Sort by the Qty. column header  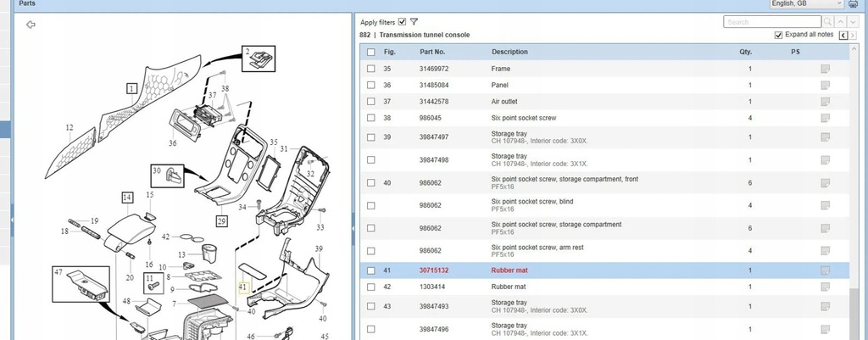coord(746,52)
